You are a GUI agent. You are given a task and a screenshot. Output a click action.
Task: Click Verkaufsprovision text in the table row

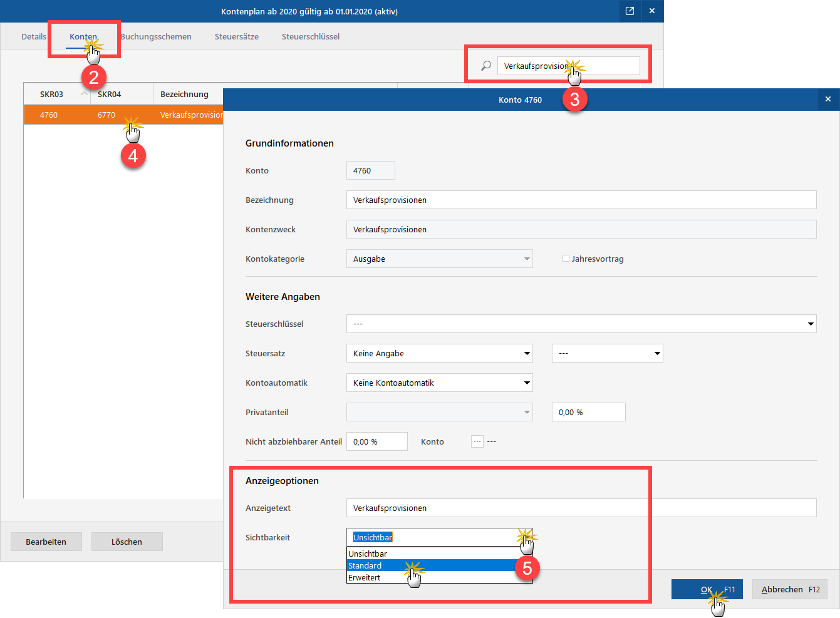pyautogui.click(x=192, y=115)
